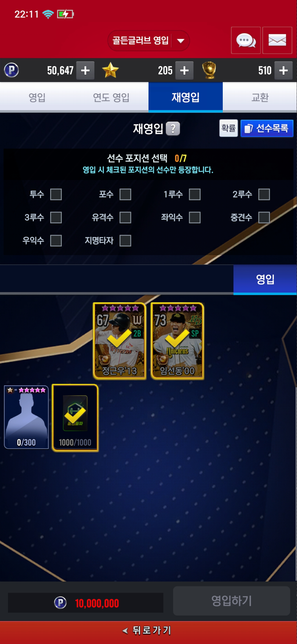Open the 선수목록 player list
The height and width of the screenshot is (644, 297).
coord(267,128)
